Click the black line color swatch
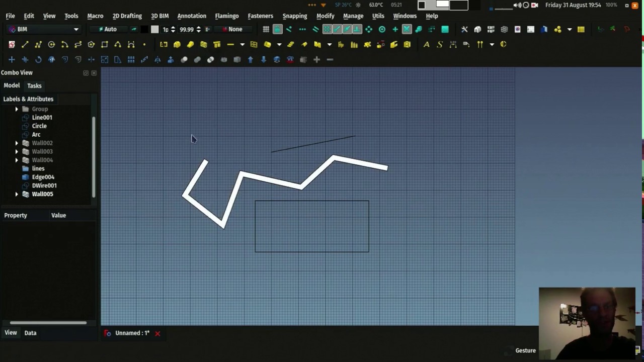Viewport: 644px width, 362px height. click(x=144, y=30)
